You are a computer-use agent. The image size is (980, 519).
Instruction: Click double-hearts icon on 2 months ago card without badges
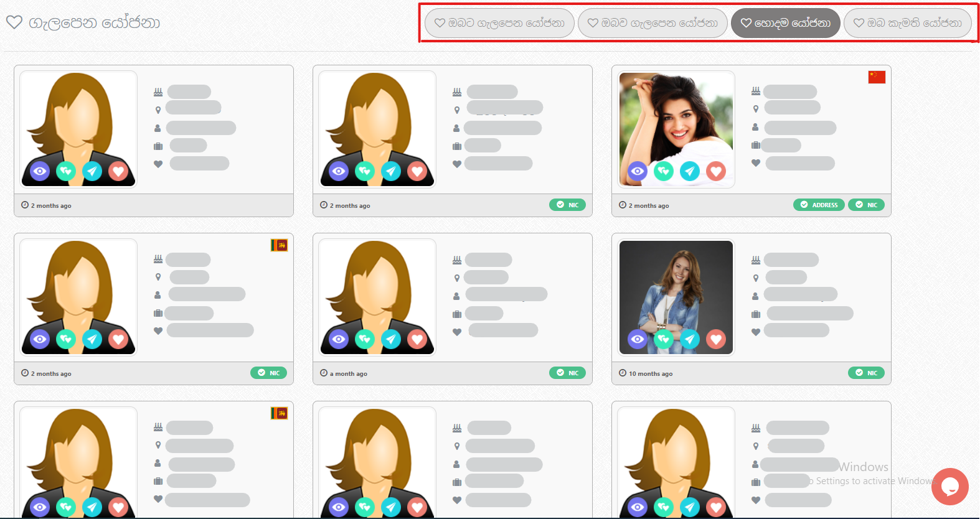66,171
